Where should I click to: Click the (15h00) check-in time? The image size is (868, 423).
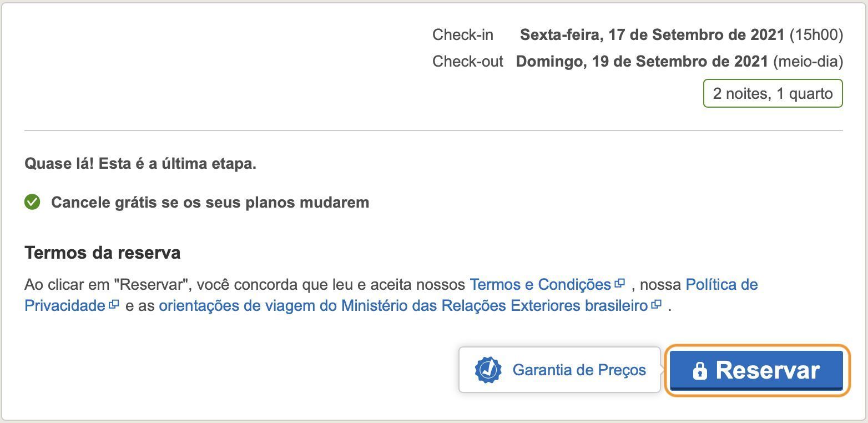816,35
